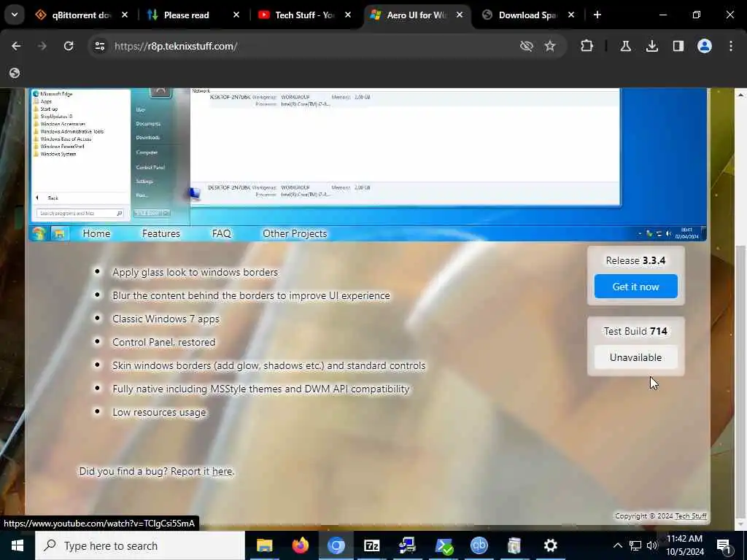Close the Aero UI tab
The image size is (747, 560).
460,15
